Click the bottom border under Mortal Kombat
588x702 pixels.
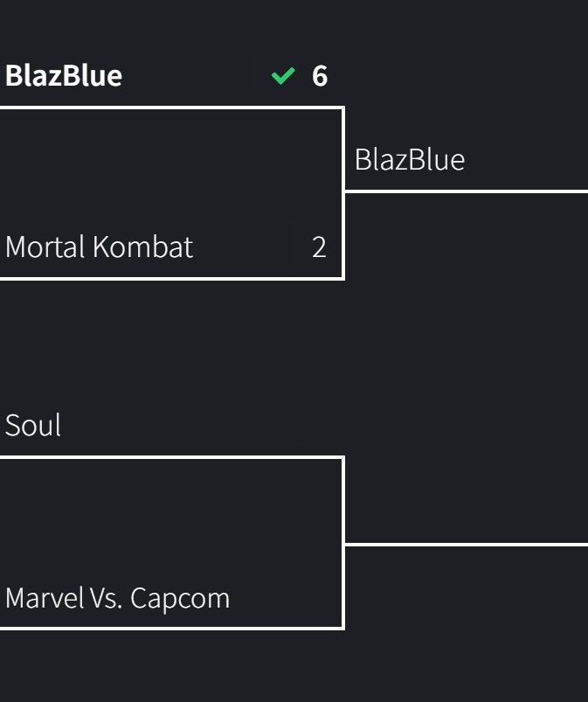[172, 279]
